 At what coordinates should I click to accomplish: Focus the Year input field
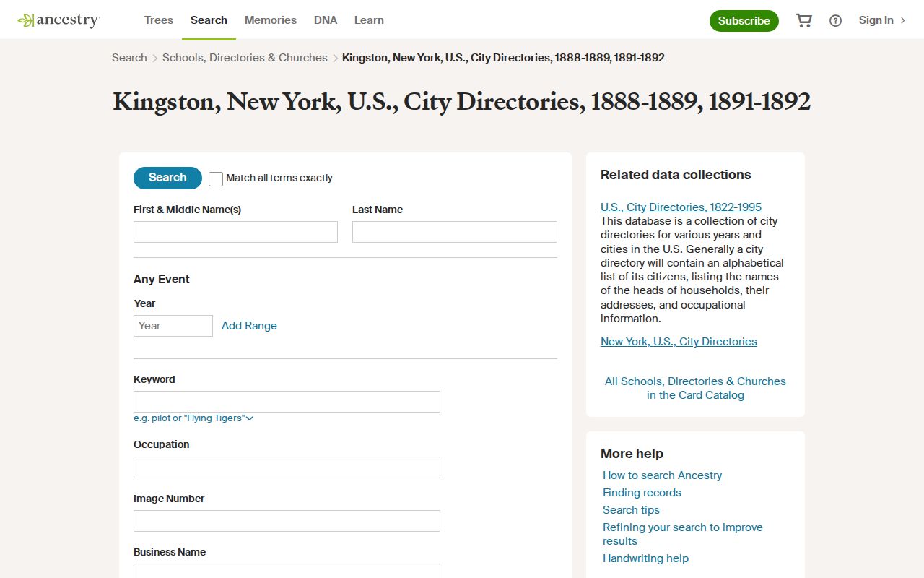(x=173, y=326)
